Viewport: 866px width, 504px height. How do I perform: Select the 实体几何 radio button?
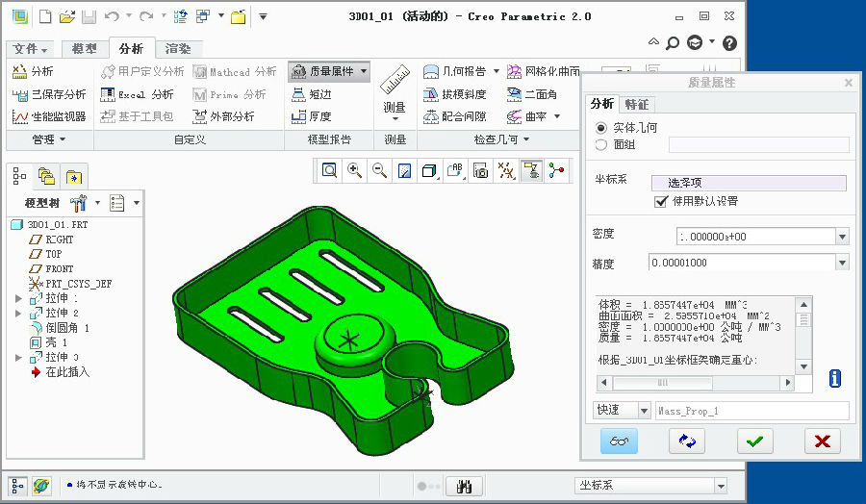[602, 128]
